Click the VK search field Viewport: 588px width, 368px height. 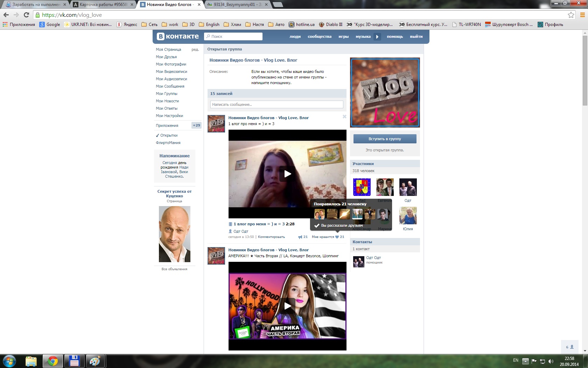click(x=233, y=36)
